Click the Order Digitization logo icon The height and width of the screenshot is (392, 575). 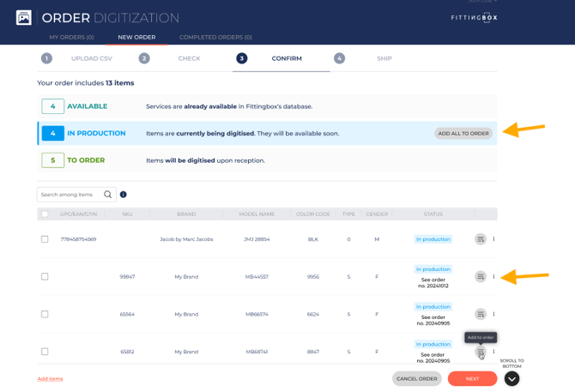tap(24, 17)
